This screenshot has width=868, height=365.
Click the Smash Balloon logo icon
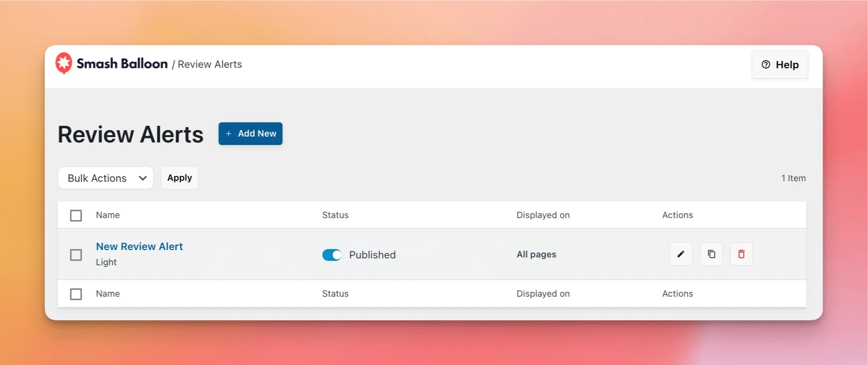click(63, 63)
